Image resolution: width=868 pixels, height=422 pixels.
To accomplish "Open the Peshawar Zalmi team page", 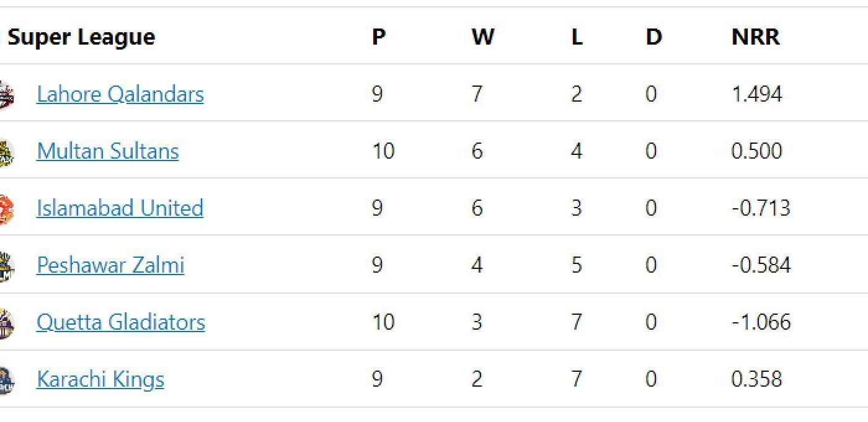I will (x=110, y=265).
